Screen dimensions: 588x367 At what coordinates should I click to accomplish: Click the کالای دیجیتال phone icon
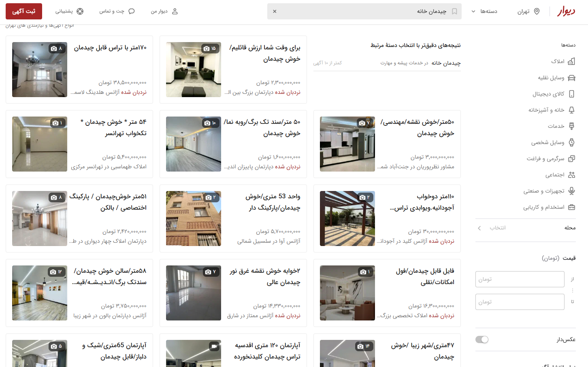(x=571, y=94)
